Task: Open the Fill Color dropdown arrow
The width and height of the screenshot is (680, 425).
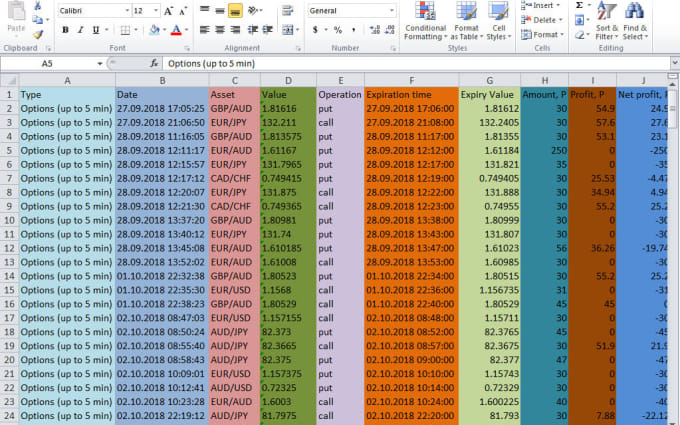Action: point(164,30)
